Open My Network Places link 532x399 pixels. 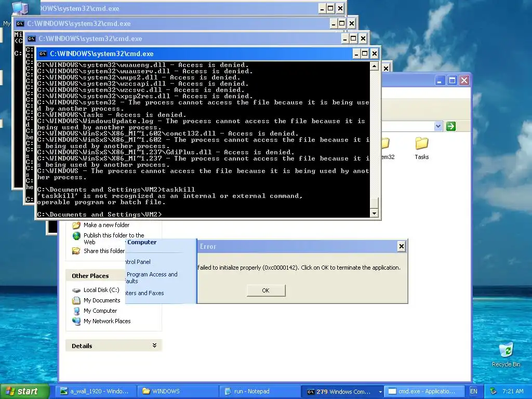click(x=107, y=321)
